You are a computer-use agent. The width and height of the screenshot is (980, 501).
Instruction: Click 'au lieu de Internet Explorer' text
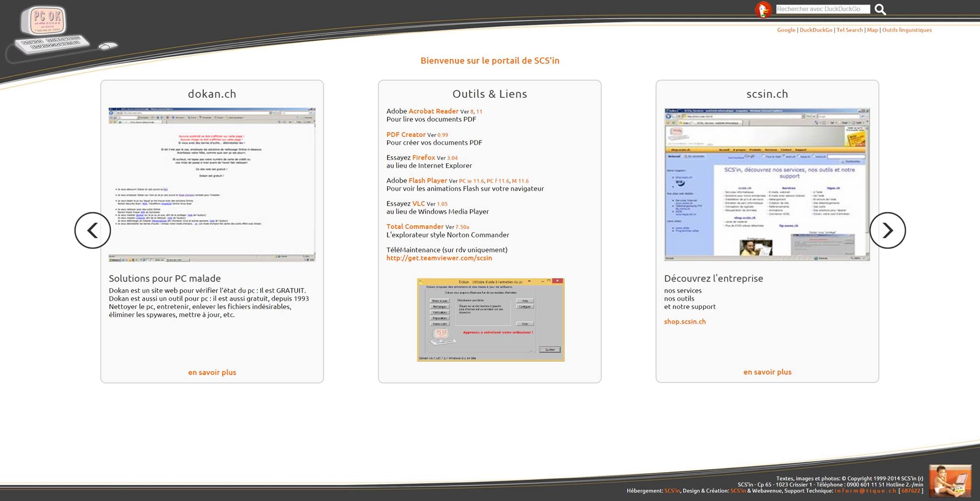click(429, 166)
